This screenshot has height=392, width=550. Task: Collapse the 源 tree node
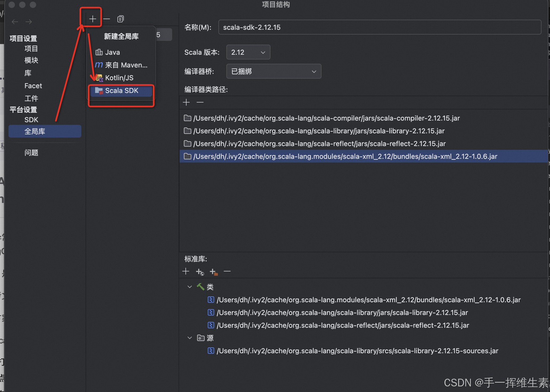click(x=189, y=338)
